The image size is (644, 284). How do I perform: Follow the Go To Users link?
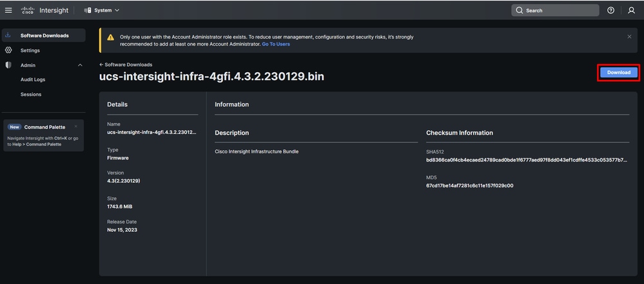[x=276, y=44]
